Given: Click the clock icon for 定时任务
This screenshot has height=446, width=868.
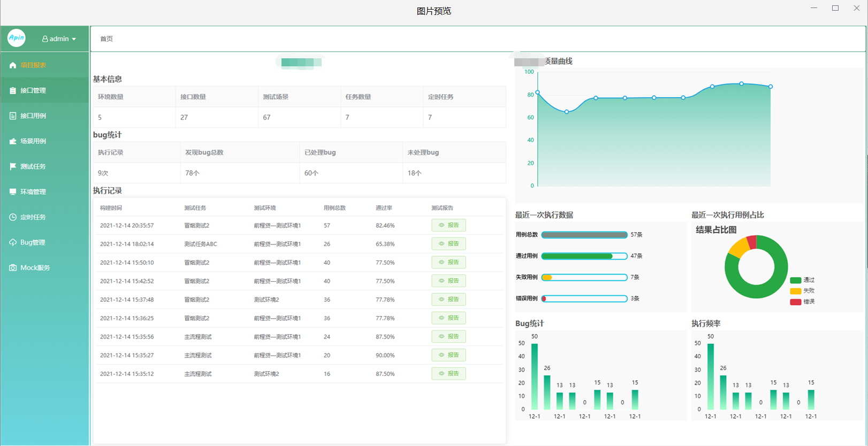Looking at the screenshot, I should 13,217.
